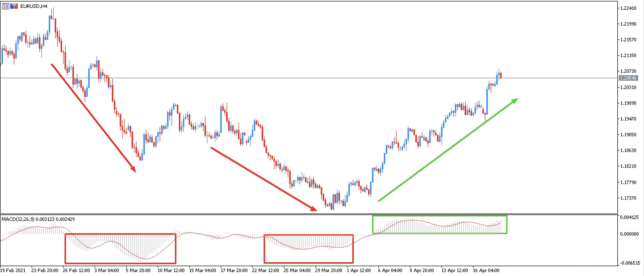Viewport: 644px width, 276px height.
Task: Select the middle red rectangle in MACD window
Action: [308, 263]
